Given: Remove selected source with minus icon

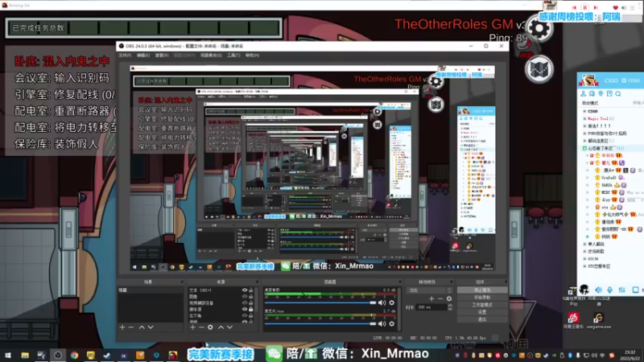Looking at the screenshot, I should pos(201,327).
